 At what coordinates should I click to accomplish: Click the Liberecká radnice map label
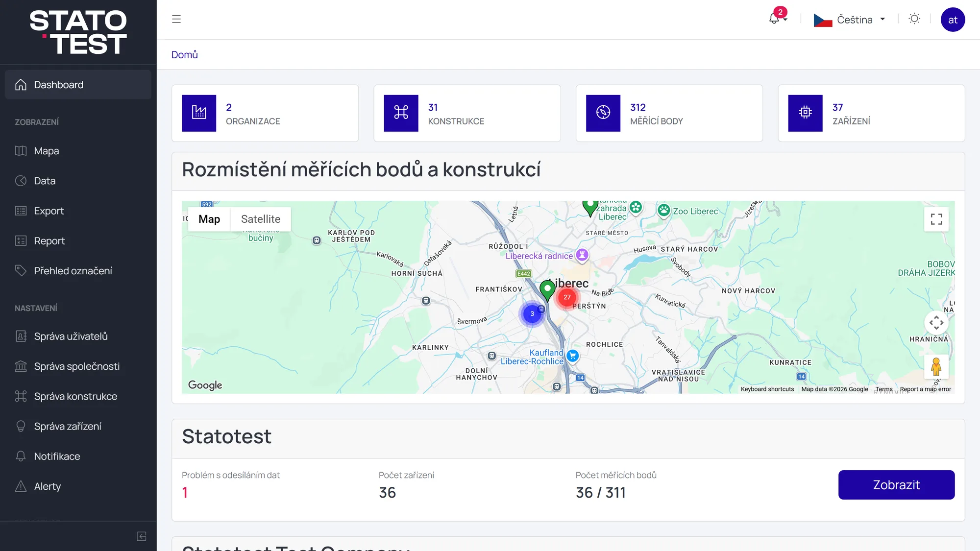coord(539,256)
